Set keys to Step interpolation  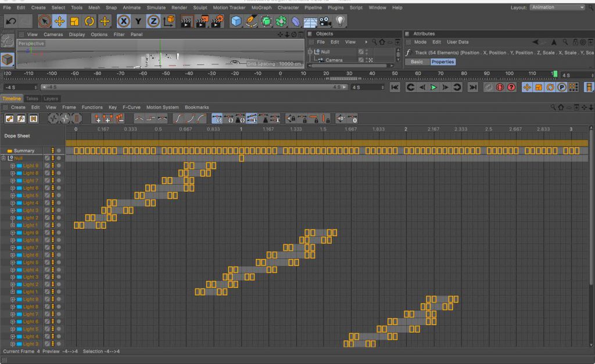(150, 118)
